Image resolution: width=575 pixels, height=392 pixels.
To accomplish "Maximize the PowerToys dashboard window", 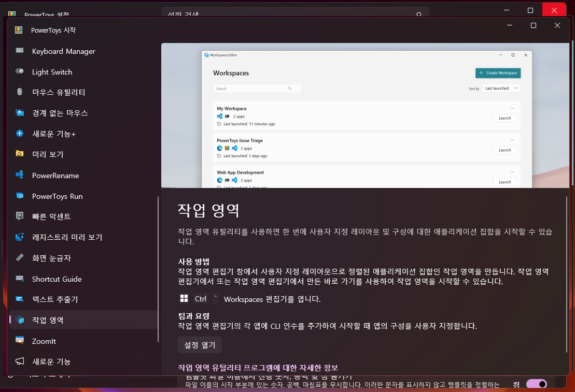I will click(x=534, y=25).
